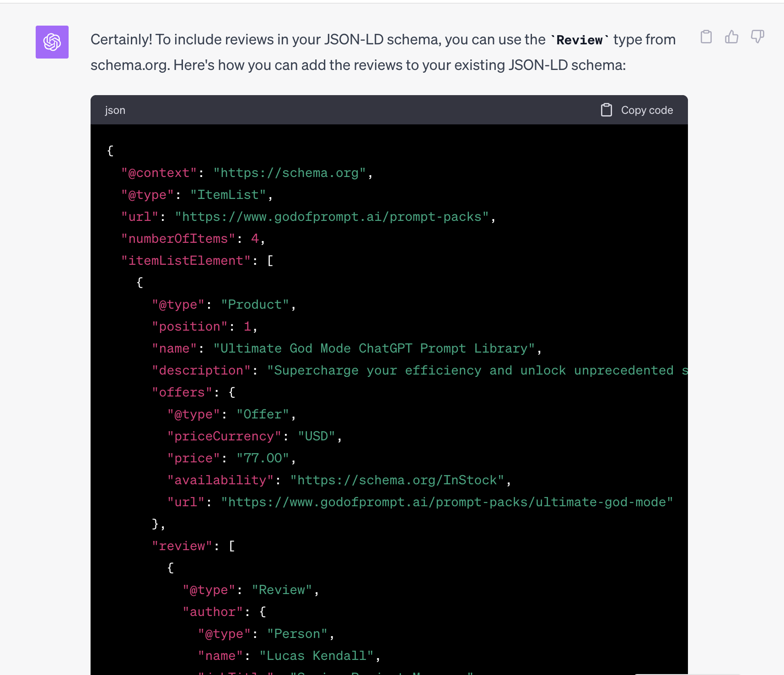Click the "USD" currency value
Screen dimensions: 784x675
pos(317,436)
